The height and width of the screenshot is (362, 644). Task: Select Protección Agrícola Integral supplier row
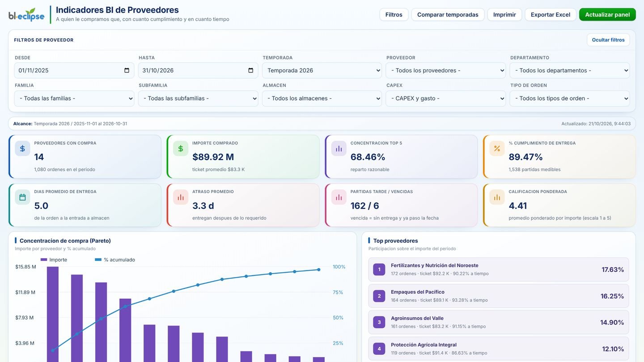click(499, 349)
